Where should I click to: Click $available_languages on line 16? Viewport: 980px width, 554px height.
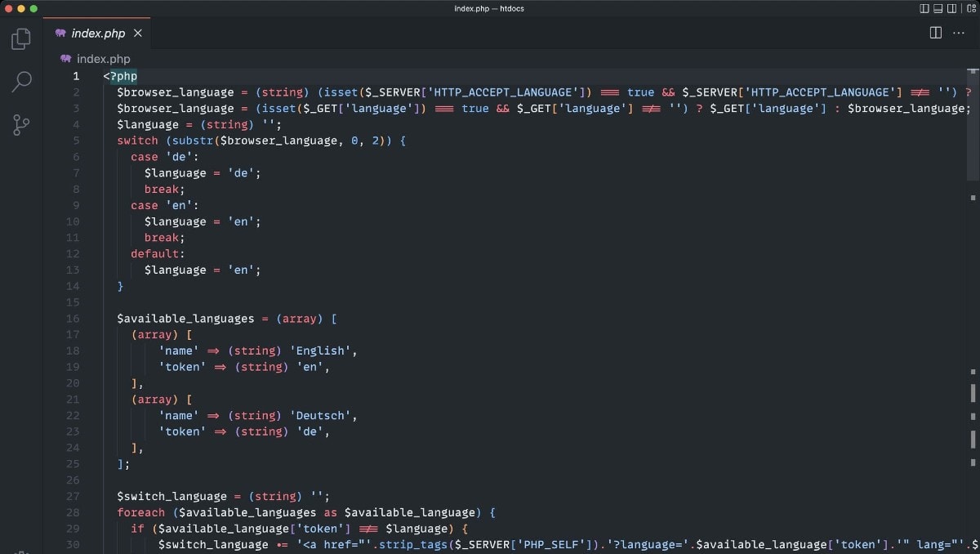click(185, 319)
